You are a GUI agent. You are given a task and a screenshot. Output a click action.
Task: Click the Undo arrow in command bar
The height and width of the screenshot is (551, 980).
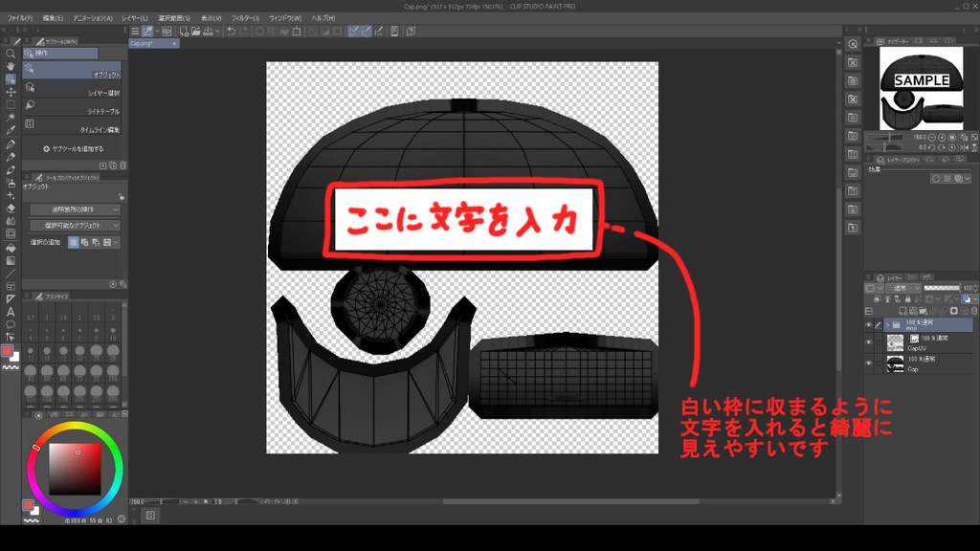click(x=232, y=31)
